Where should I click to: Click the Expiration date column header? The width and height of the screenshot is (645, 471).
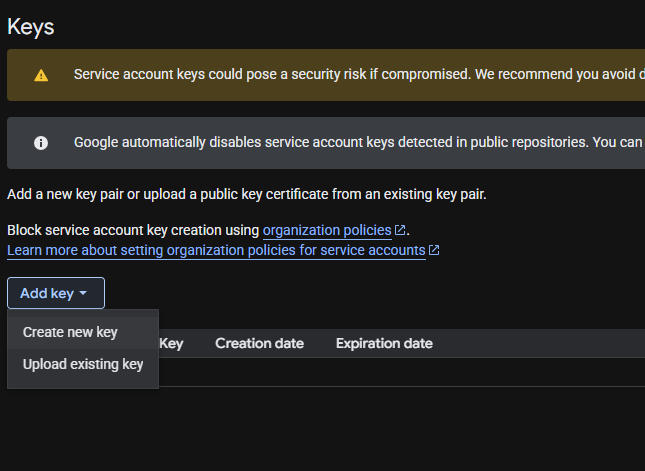[x=384, y=343]
